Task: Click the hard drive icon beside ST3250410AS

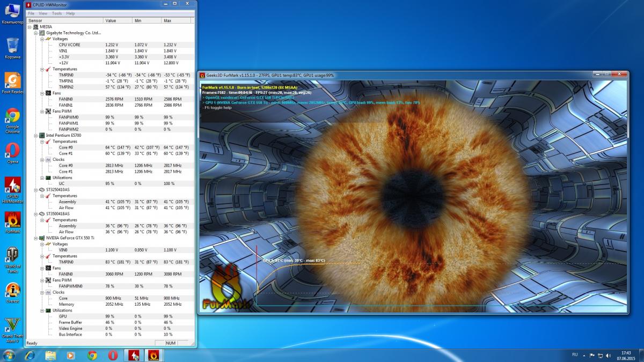Action: [x=42, y=189]
